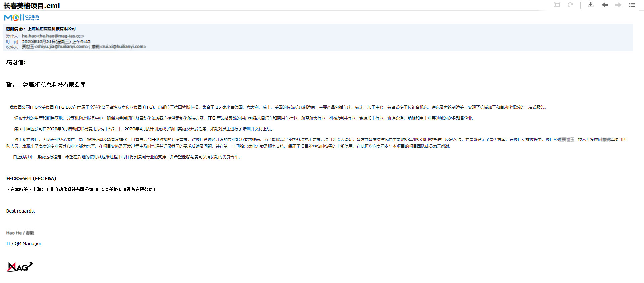Click paragraph starting 集团中国区公司自2020年3月
The width and height of the screenshot is (644, 283).
[144, 129]
